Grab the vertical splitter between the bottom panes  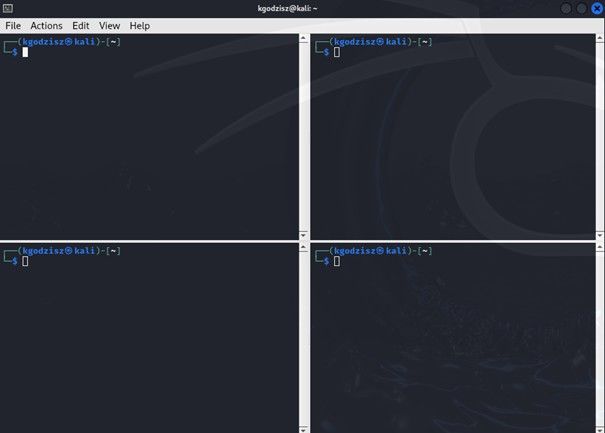(x=304, y=338)
